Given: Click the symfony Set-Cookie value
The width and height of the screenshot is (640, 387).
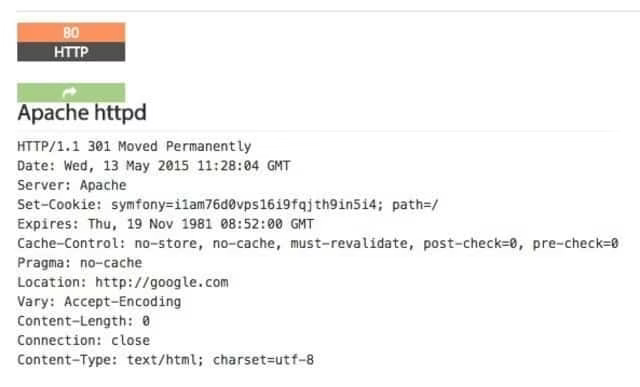Looking at the screenshot, I should pyautogui.click(x=247, y=205).
